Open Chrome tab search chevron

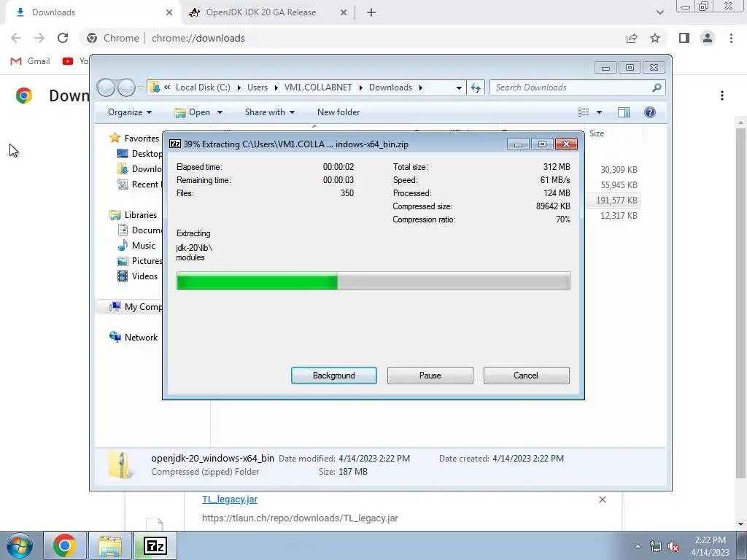(x=659, y=12)
